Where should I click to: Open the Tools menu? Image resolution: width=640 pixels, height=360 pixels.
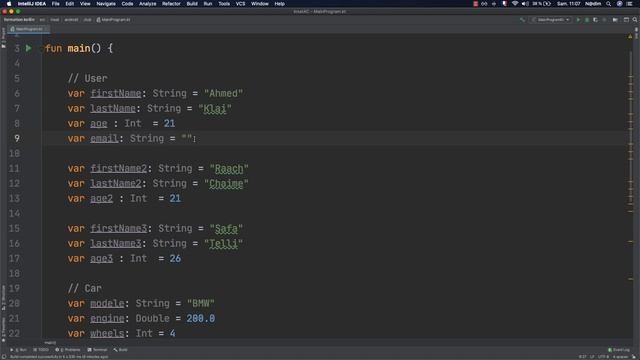[x=224, y=4]
